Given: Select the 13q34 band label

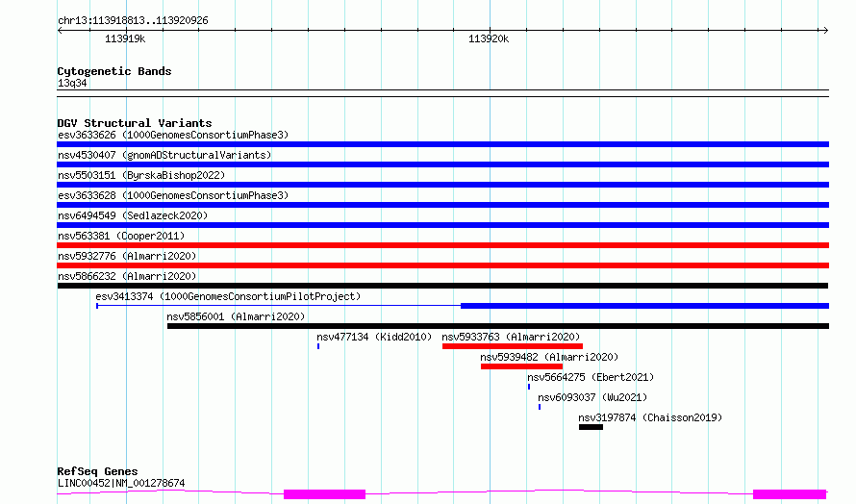Looking at the screenshot, I should [72, 83].
